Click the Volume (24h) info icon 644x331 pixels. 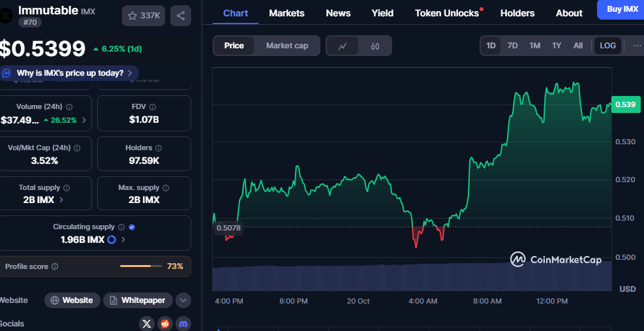(69, 106)
